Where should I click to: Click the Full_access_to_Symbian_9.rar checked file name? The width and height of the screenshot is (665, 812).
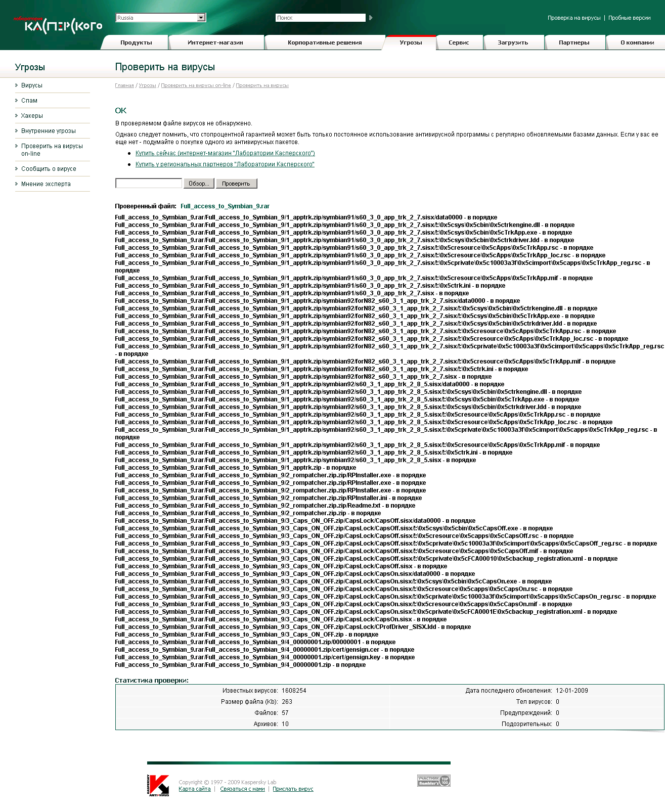click(x=225, y=206)
